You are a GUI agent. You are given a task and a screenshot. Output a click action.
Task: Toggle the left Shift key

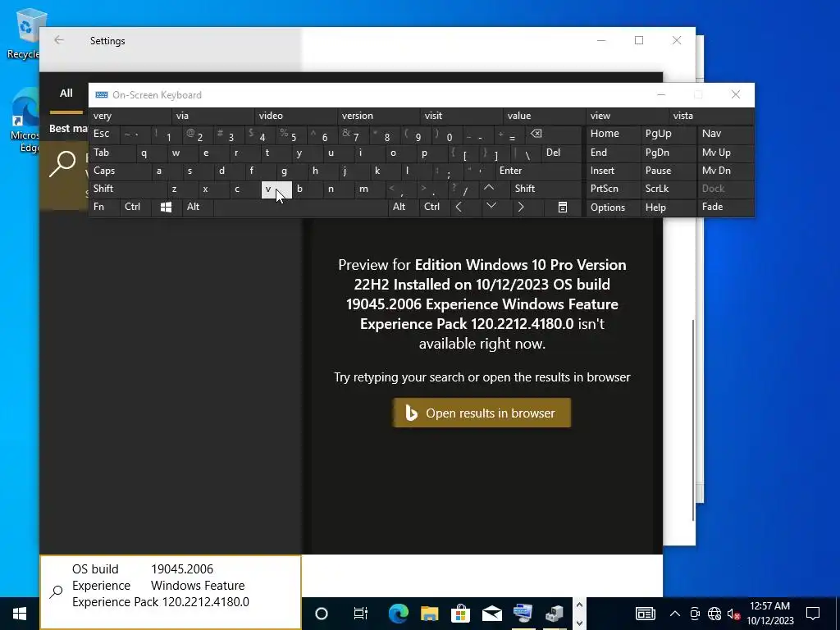pos(128,189)
